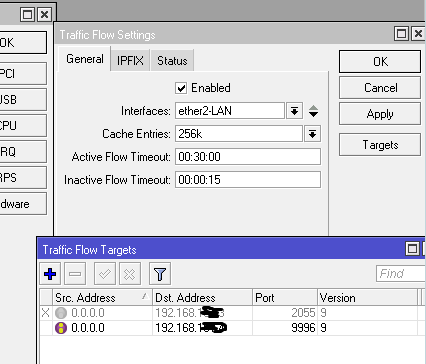Click the USB button in left window
Screen dimensions: 426x364
pyautogui.click(x=23, y=100)
